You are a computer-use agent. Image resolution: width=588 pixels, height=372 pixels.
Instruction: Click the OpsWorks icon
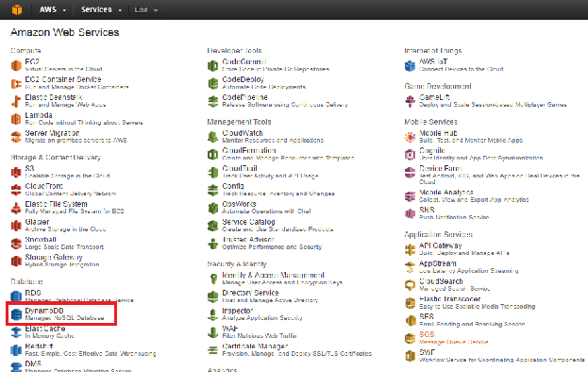tap(213, 208)
